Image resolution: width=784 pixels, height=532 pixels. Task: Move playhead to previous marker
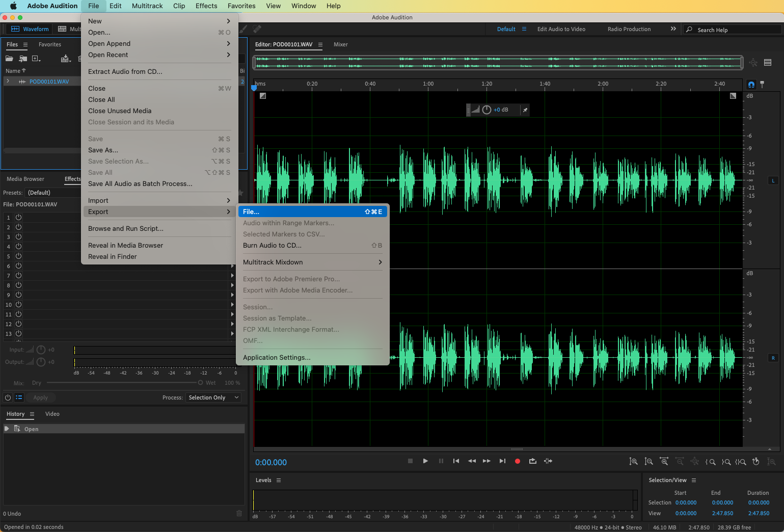[456, 461]
